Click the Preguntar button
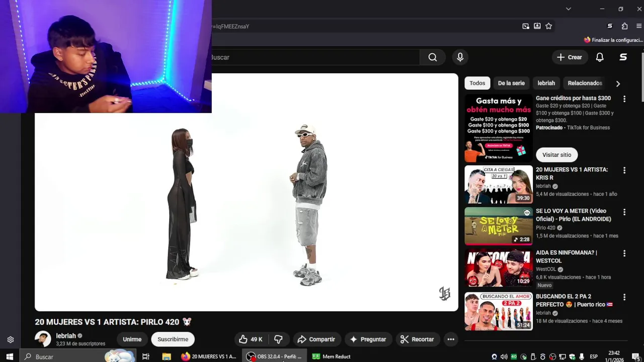The height and width of the screenshot is (362, 644). (368, 339)
